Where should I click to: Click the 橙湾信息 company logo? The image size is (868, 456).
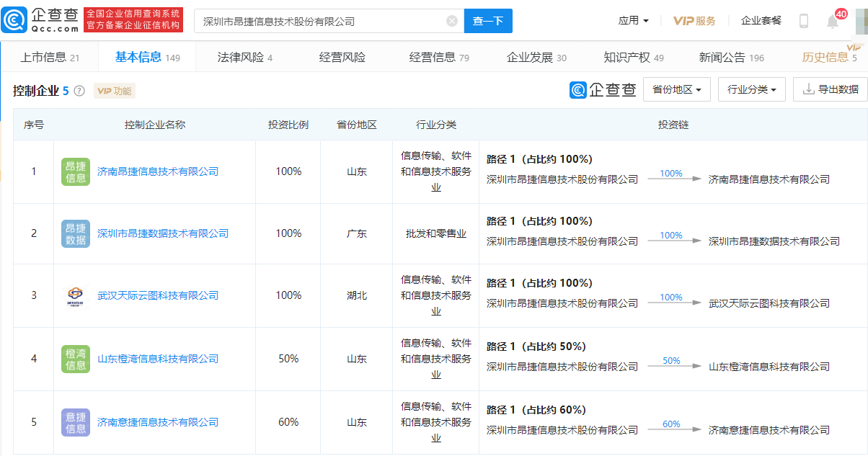pos(76,359)
